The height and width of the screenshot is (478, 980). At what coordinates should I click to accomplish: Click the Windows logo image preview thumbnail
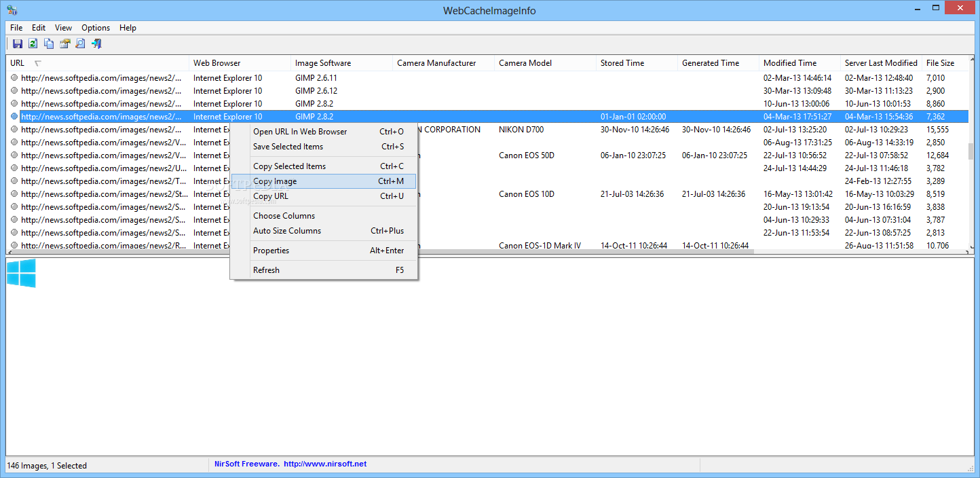tap(21, 274)
